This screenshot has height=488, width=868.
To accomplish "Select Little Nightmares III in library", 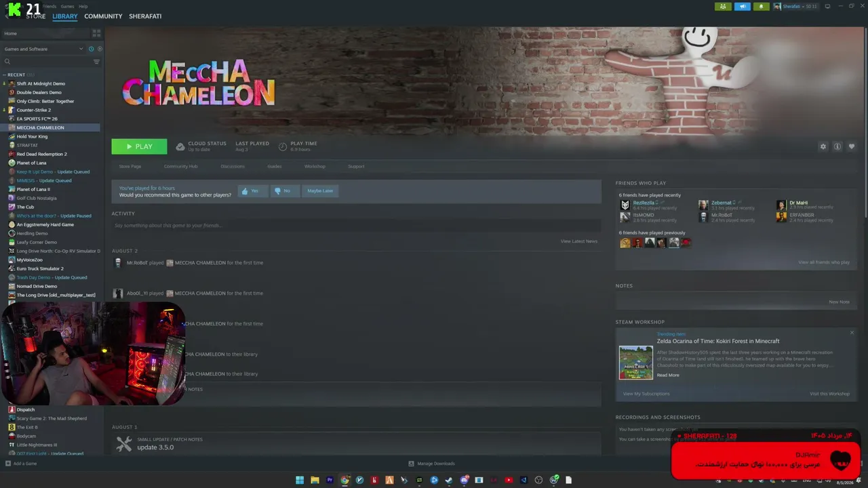I will (37, 445).
